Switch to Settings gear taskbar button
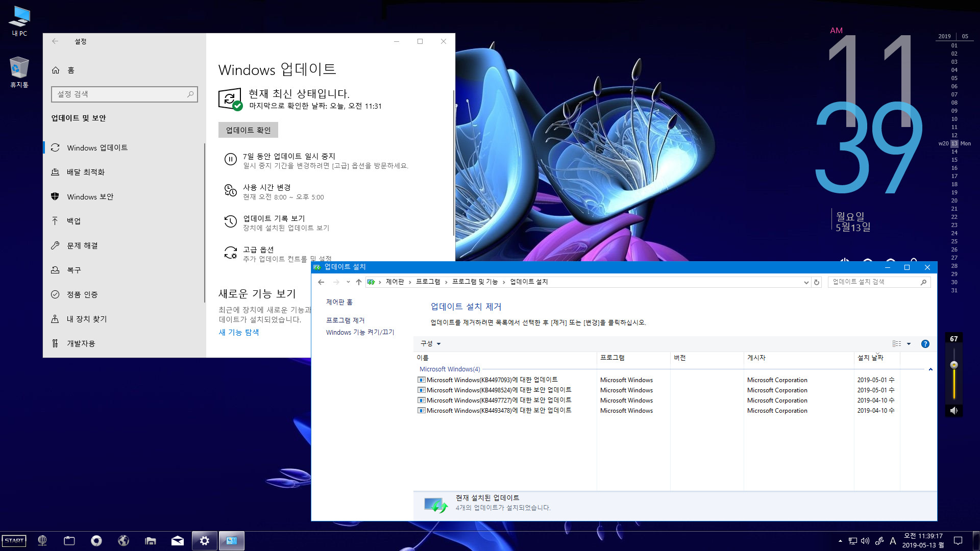This screenshot has width=980, height=551. click(204, 541)
